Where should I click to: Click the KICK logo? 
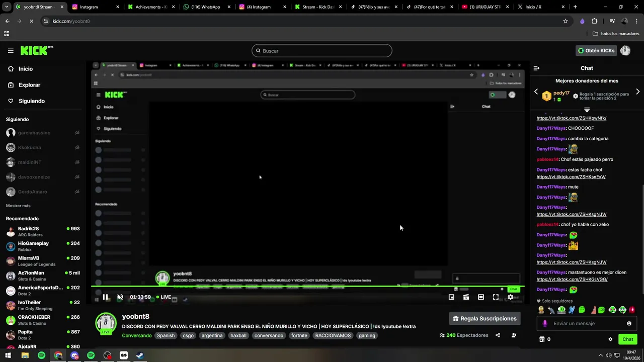36,50
